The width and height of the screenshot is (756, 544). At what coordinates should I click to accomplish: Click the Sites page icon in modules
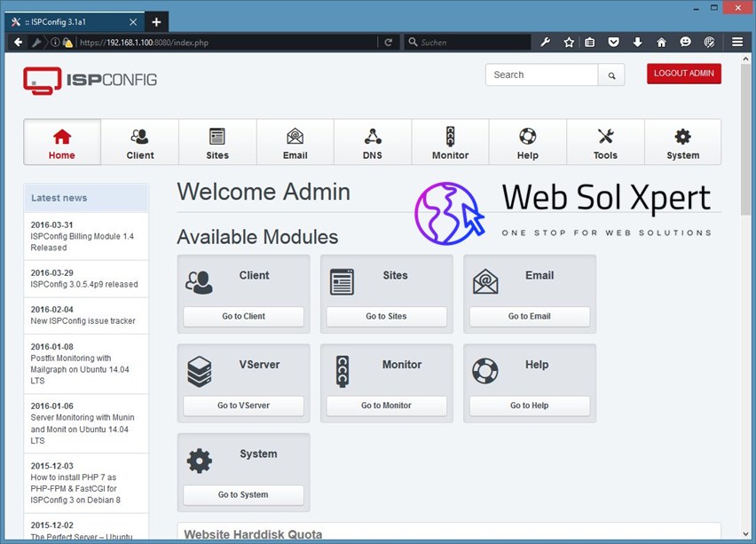pyautogui.click(x=342, y=282)
